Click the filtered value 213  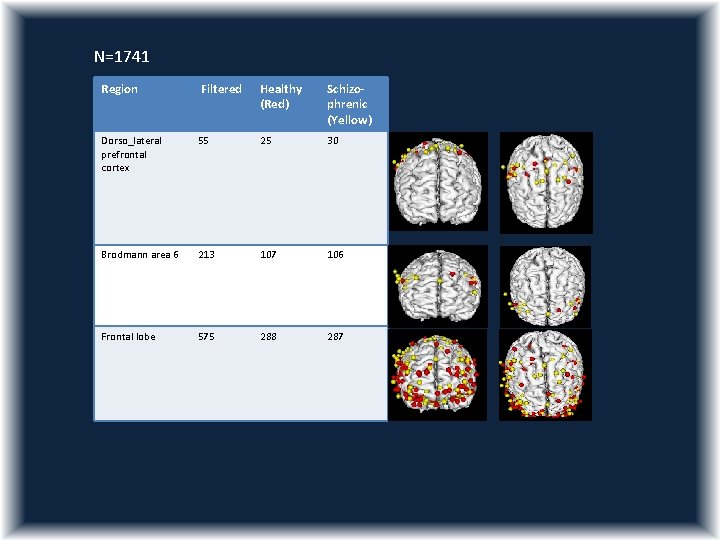(206, 254)
